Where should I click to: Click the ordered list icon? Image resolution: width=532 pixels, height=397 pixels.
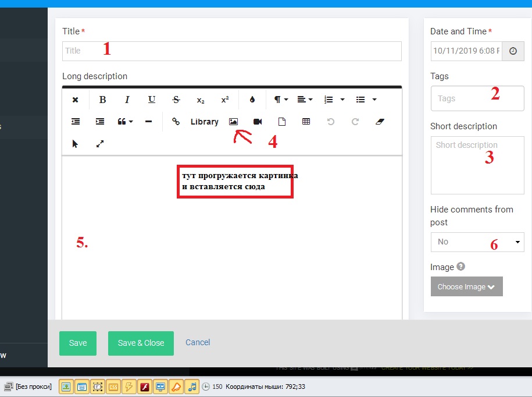329,100
